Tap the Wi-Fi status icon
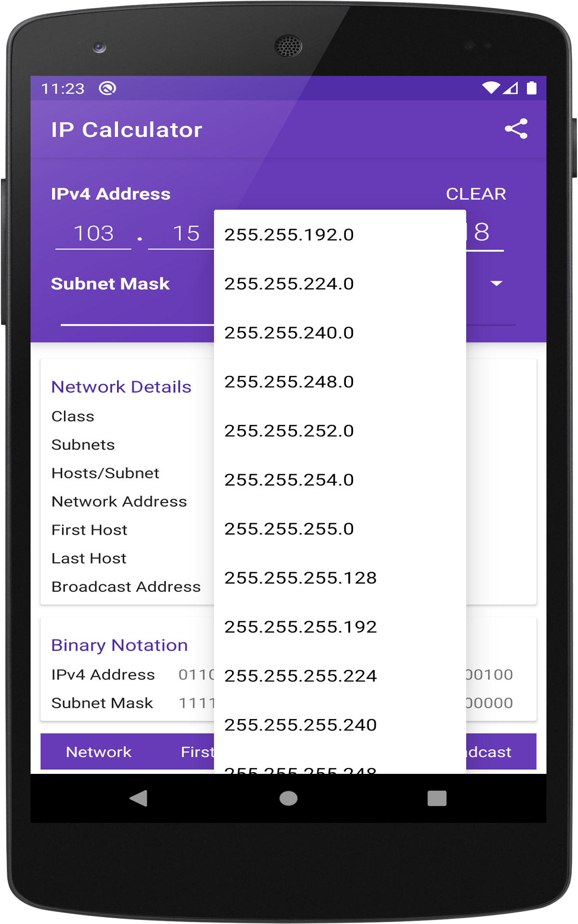The width and height of the screenshot is (578, 924). [x=491, y=87]
